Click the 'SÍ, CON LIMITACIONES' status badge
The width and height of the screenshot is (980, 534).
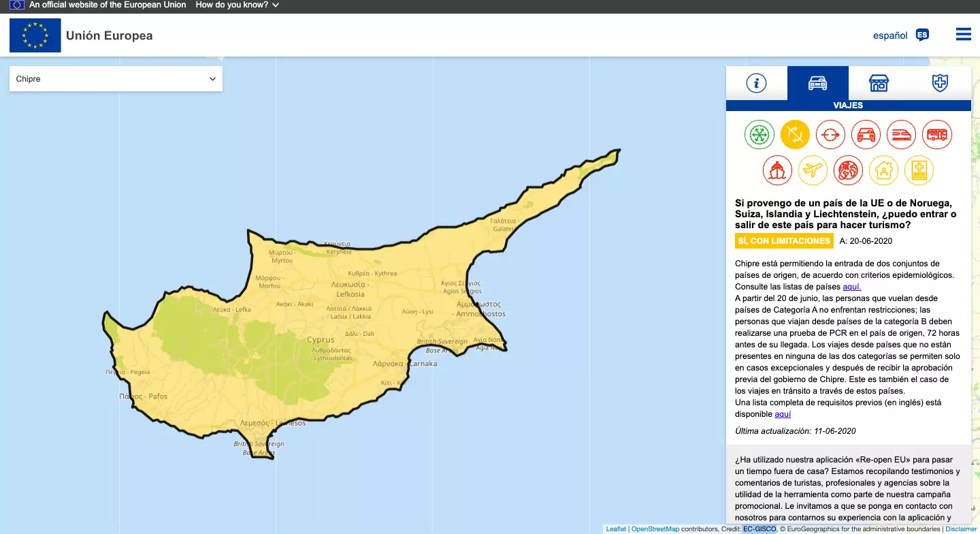(x=784, y=241)
